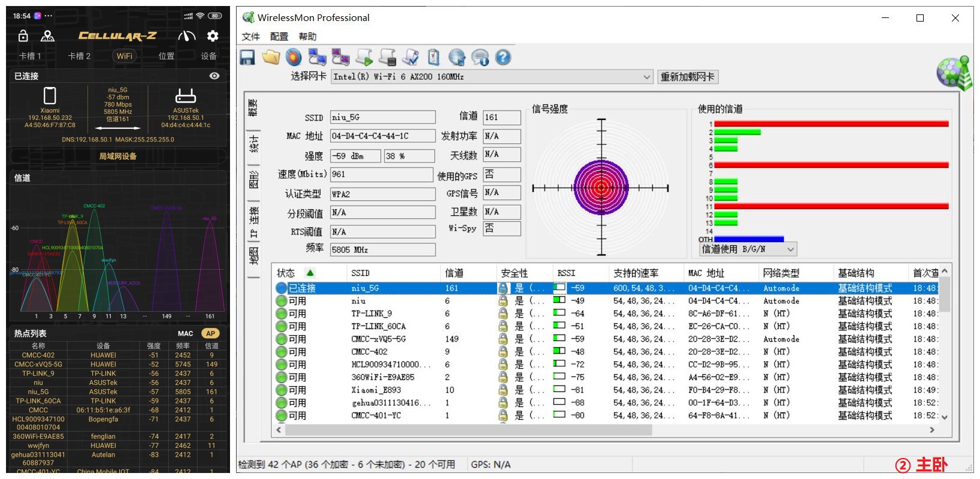Switch hotspot list to MAC mode

[x=185, y=333]
